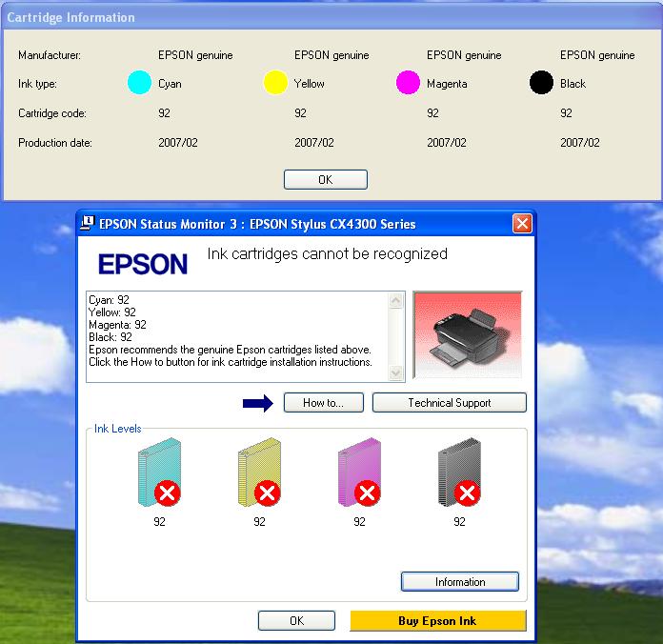This screenshot has height=644, width=663.
Task: Click the Buy Epson Ink button
Action: click(437, 621)
